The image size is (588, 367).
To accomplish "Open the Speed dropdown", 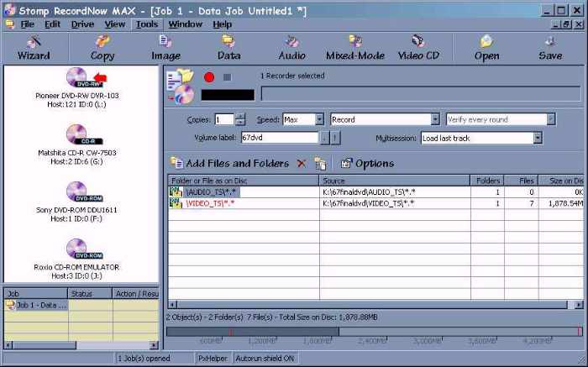I will coord(319,119).
